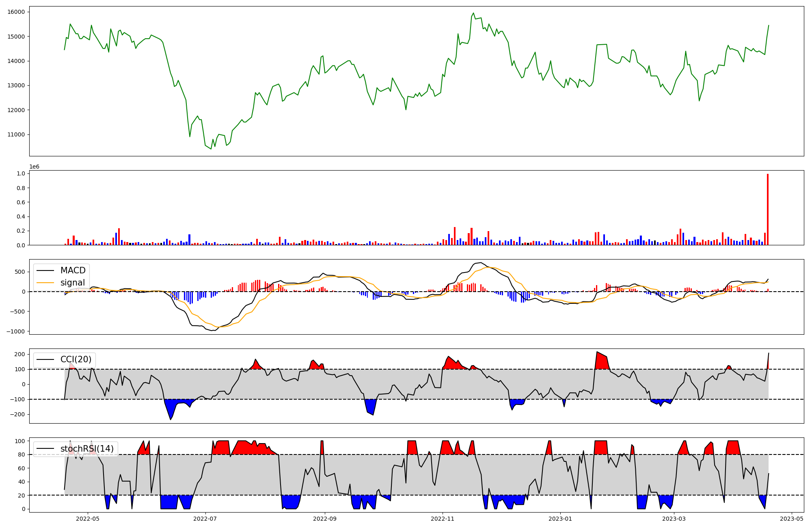Viewport: 812px width, 528px height.
Task: Click the 2022-11 date label
Action: click(x=443, y=518)
